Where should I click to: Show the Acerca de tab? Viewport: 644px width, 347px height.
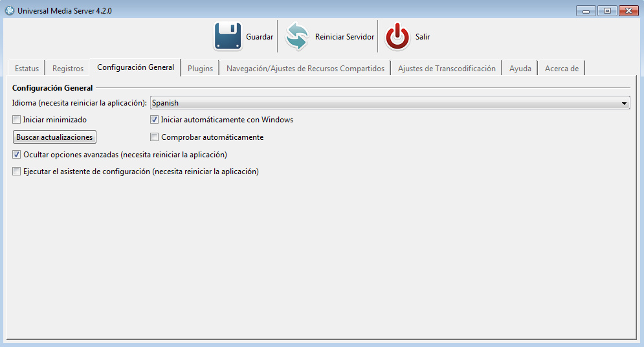click(x=561, y=69)
